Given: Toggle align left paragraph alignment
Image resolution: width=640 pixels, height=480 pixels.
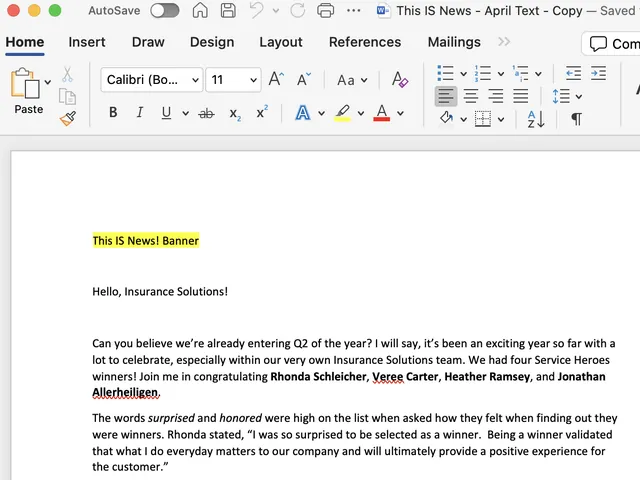Looking at the screenshot, I should (x=445, y=96).
